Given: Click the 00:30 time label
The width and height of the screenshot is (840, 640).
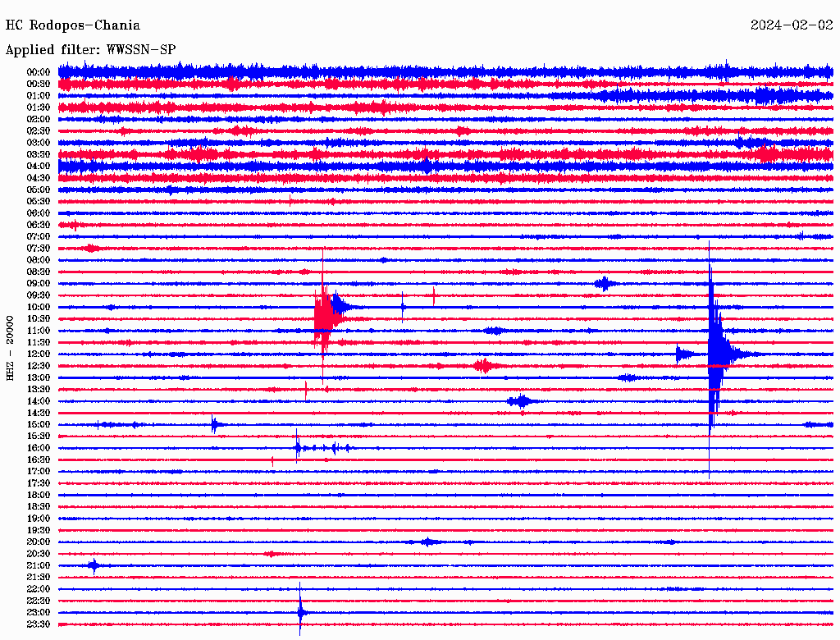Looking at the screenshot, I should click(x=39, y=84).
